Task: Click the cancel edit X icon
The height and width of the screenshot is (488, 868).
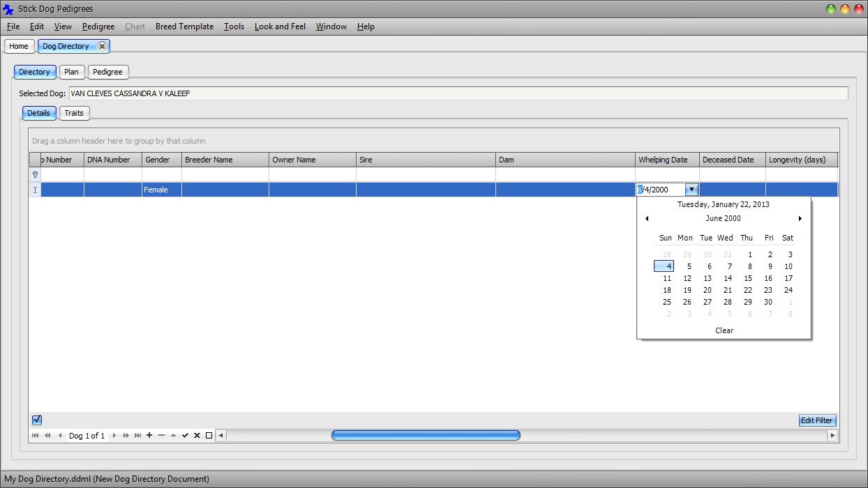Action: point(197,436)
